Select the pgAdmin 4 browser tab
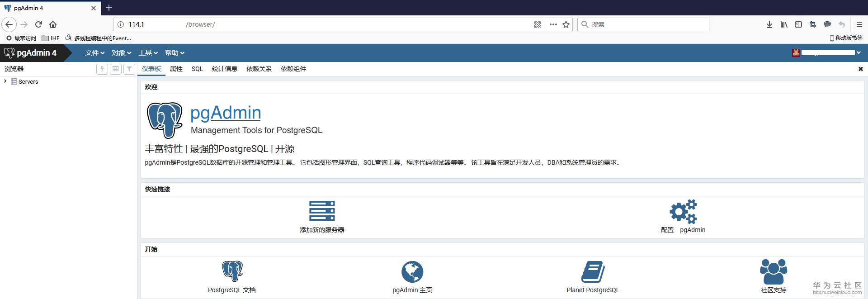 (50, 8)
